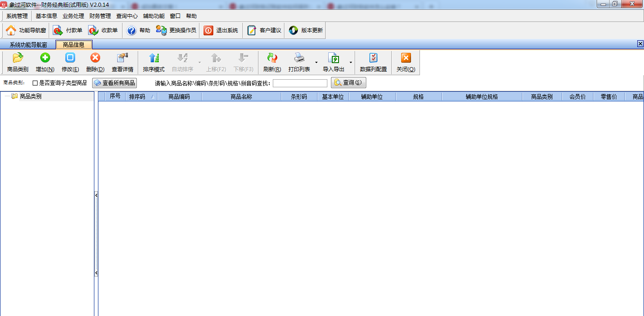
Task: Click 查询(S) search button
Action: click(348, 83)
